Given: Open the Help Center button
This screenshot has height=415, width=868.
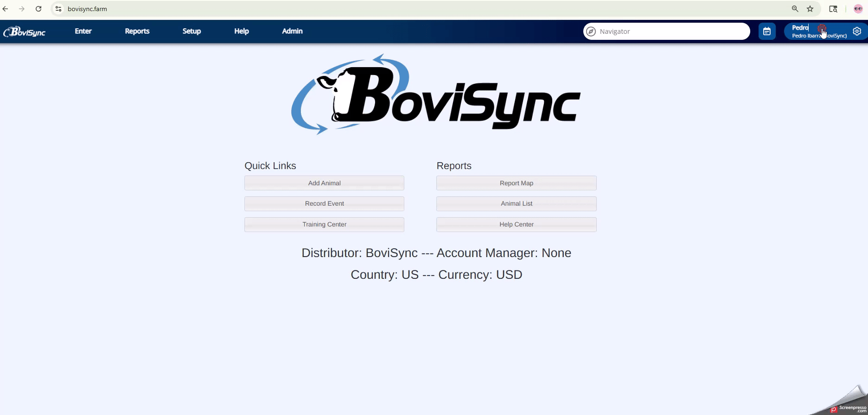Looking at the screenshot, I should (517, 225).
